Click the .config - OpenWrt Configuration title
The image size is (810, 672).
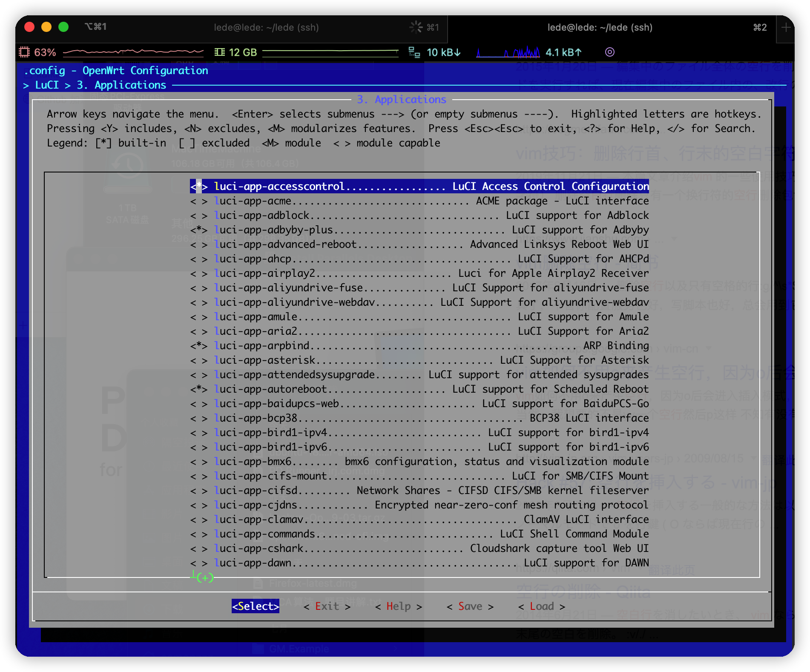click(116, 71)
